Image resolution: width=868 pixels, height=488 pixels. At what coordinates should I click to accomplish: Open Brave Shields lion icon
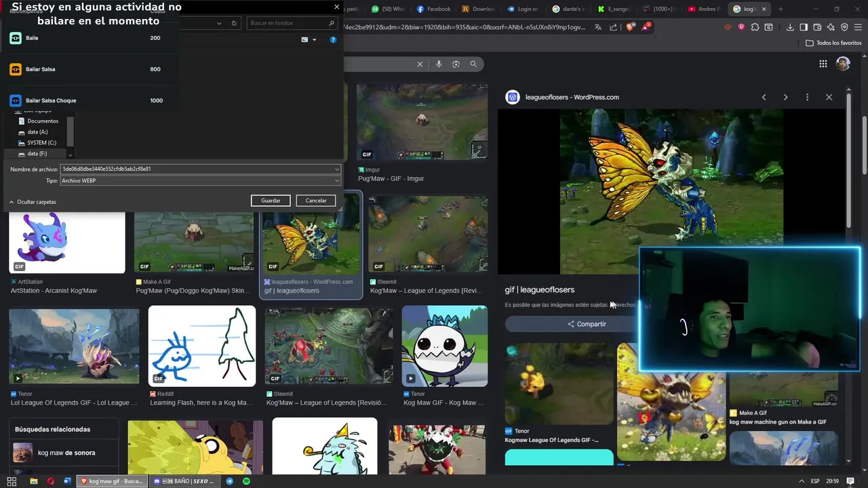click(x=629, y=27)
